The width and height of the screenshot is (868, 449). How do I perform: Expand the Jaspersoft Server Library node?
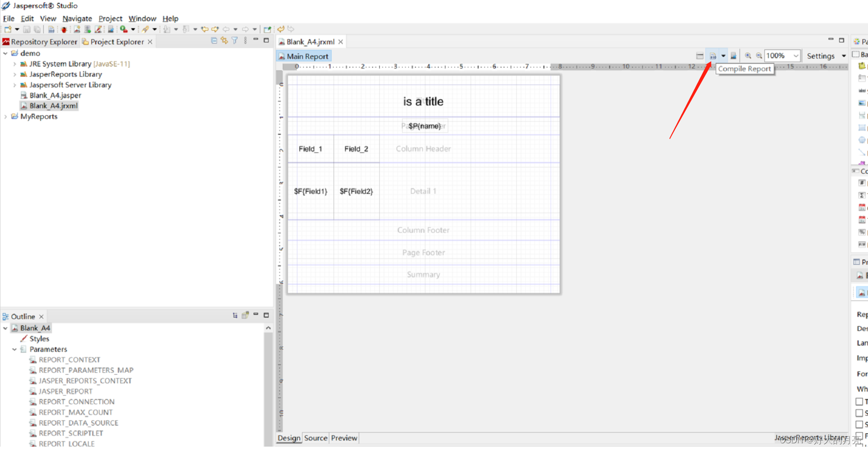(14, 85)
